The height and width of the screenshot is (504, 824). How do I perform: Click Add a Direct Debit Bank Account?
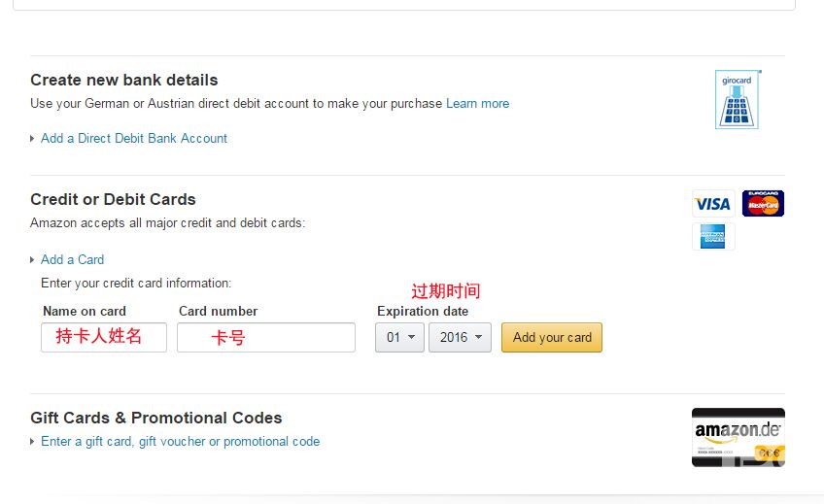point(134,138)
